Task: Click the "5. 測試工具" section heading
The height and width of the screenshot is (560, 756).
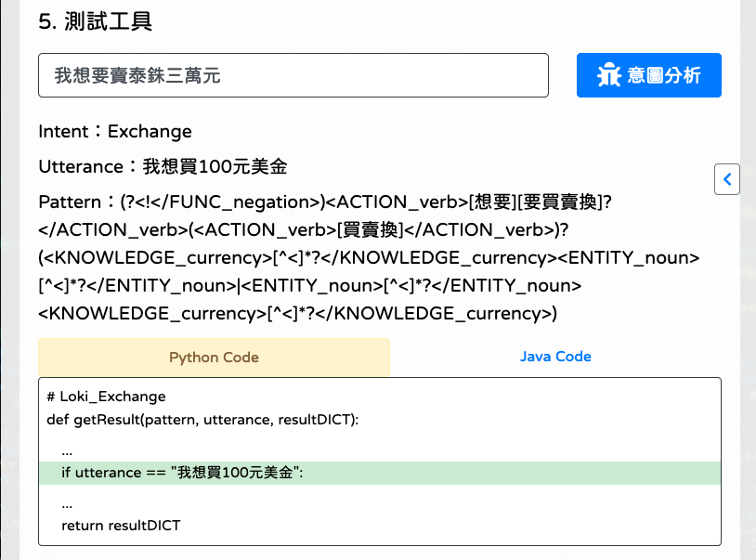Action: coord(92,22)
